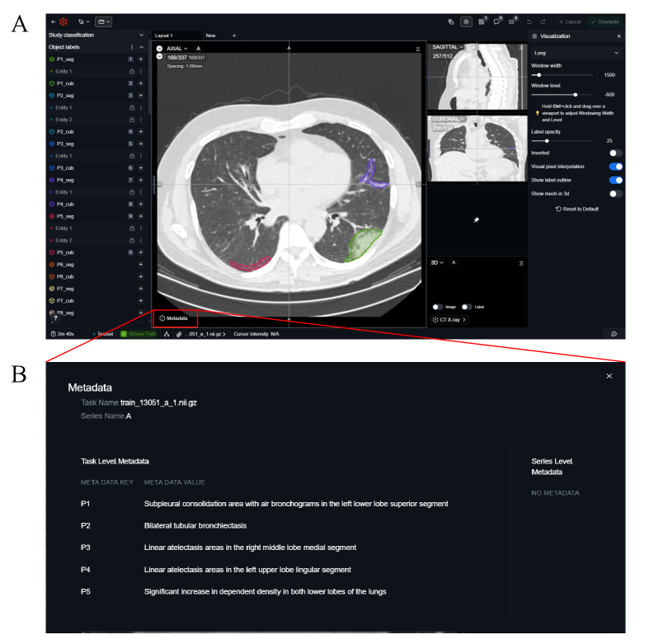
Task: Open the AXIAL viewport hamburger menu
Action: [x=417, y=49]
